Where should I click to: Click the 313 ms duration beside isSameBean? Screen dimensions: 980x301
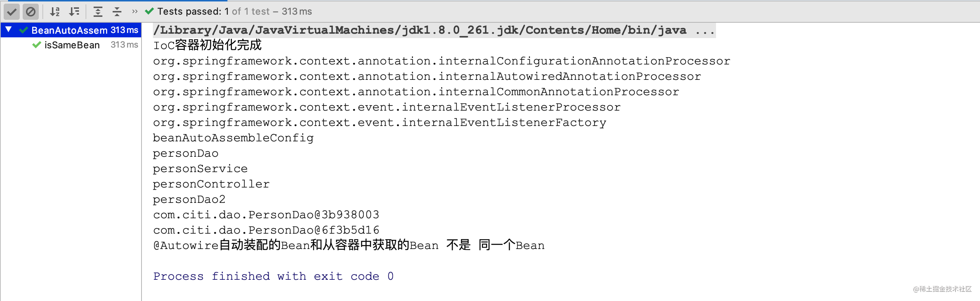(124, 45)
